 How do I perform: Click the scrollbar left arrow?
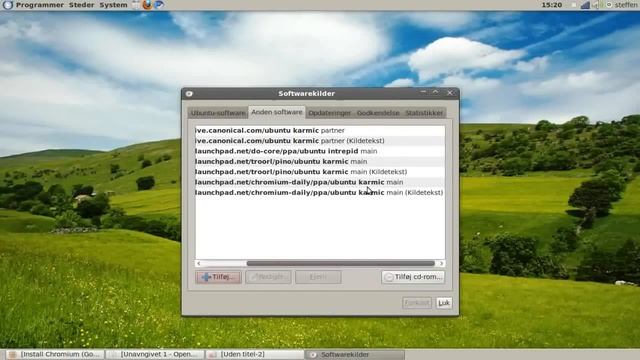point(198,264)
